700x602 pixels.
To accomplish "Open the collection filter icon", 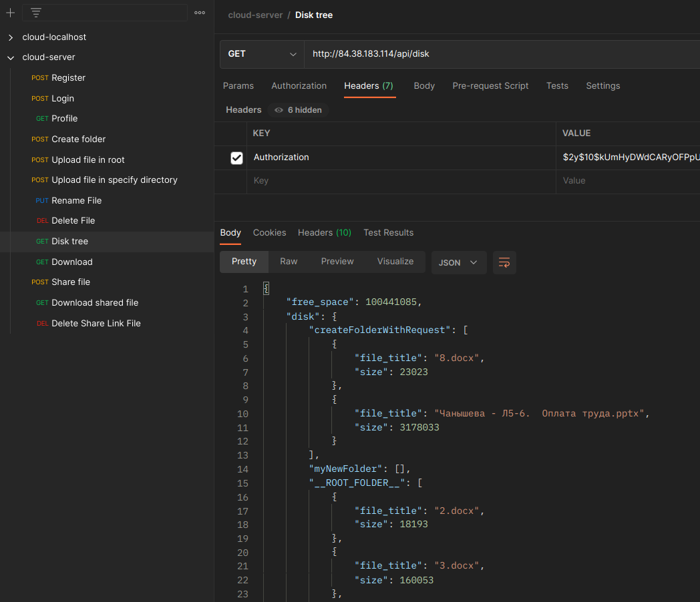I will pyautogui.click(x=35, y=12).
